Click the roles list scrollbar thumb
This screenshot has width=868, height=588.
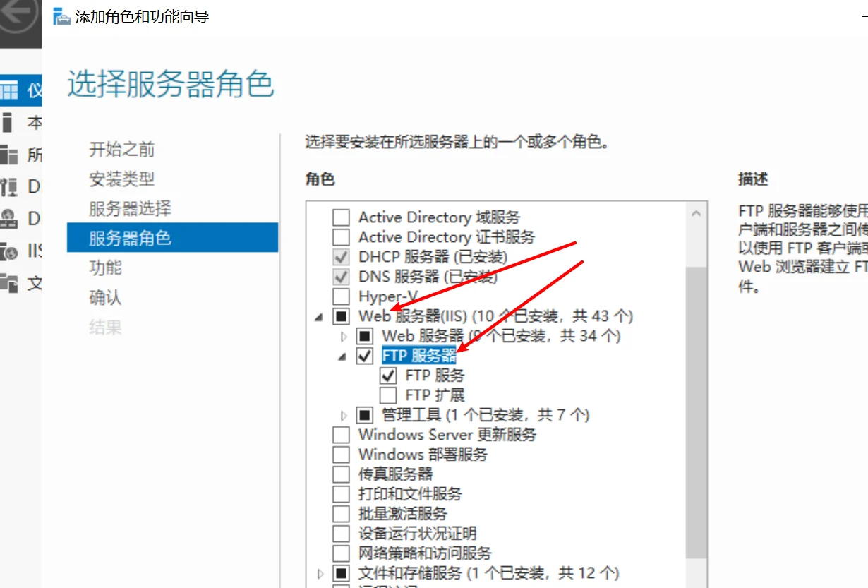[697, 412]
